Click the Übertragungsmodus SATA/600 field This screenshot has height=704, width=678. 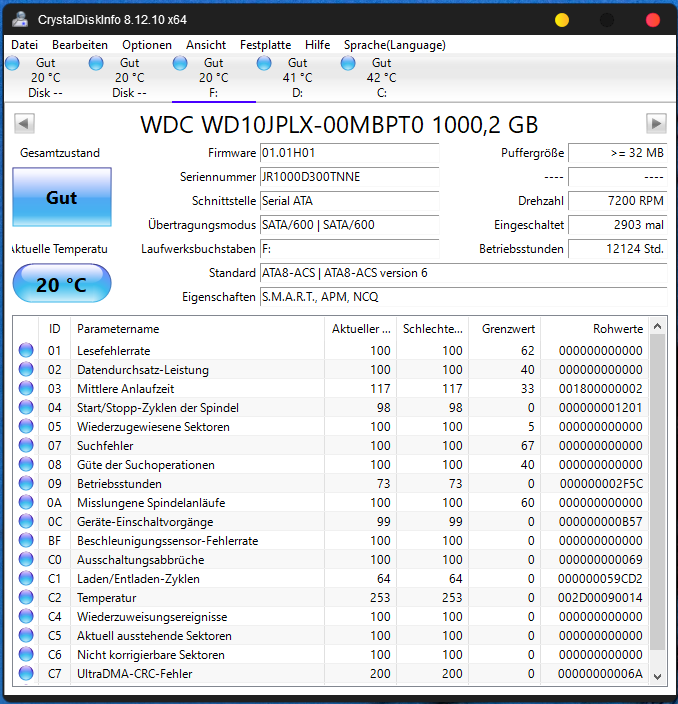click(x=349, y=224)
